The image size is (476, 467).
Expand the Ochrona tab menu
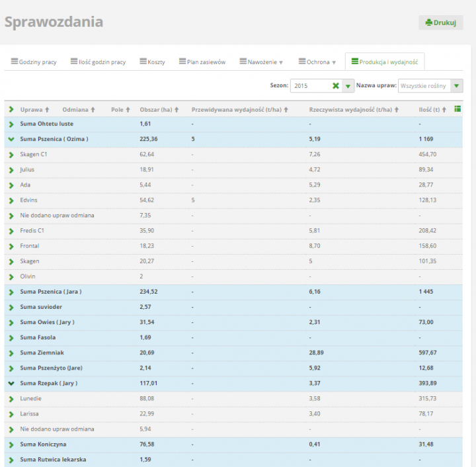(x=317, y=62)
